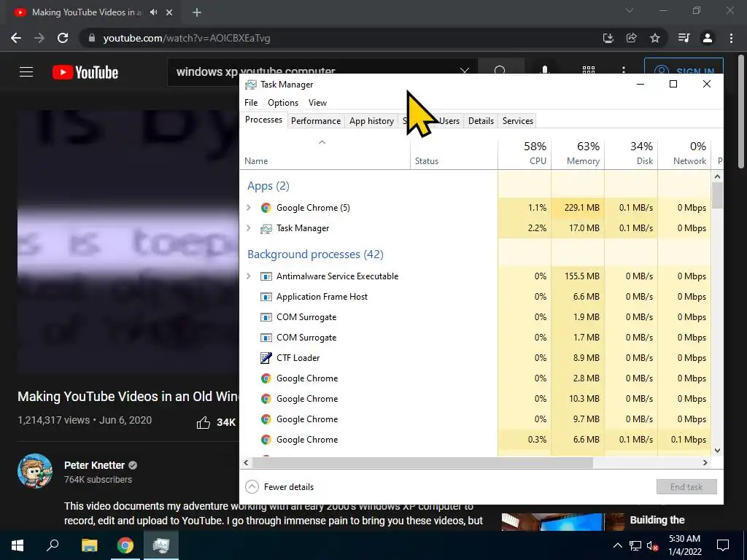The image size is (747, 560).
Task: Expand Antimalware Service Executable entry
Action: (x=248, y=276)
